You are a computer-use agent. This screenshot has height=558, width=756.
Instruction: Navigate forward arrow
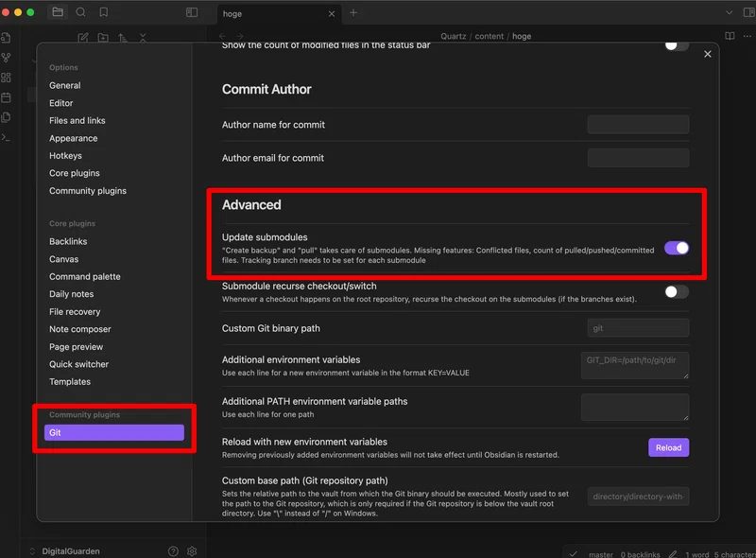(240, 36)
